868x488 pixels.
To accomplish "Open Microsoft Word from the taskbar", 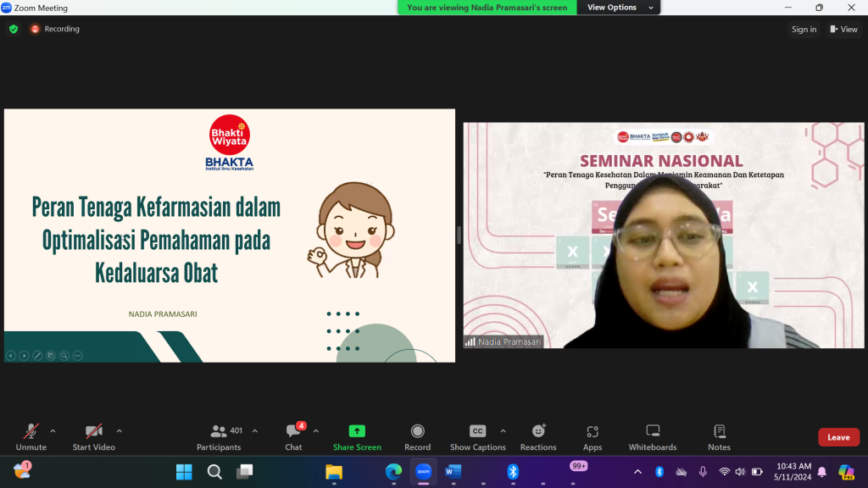I will [452, 471].
